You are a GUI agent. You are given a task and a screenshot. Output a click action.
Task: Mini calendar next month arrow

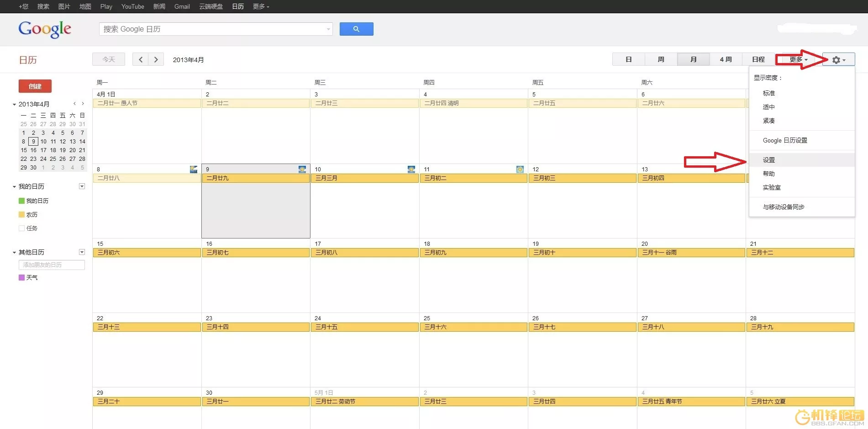[x=83, y=104]
